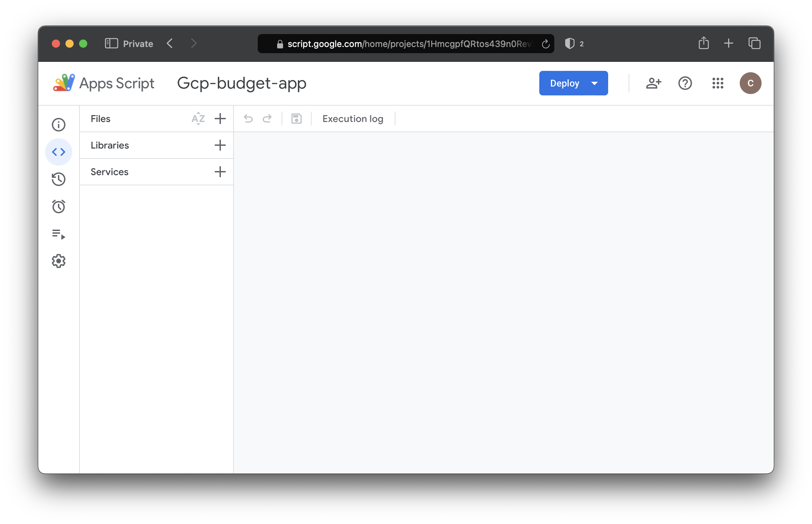
Task: Add a library with plus icon
Action: point(220,145)
